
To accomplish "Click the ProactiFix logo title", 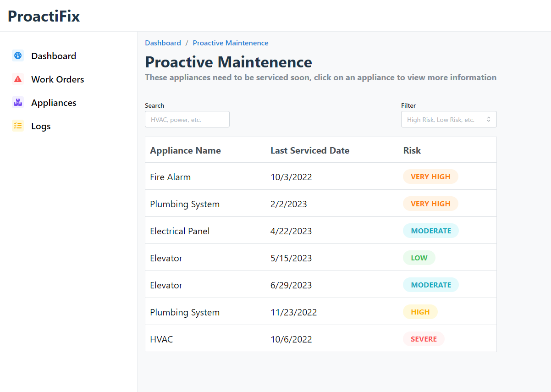I will 44,16.
